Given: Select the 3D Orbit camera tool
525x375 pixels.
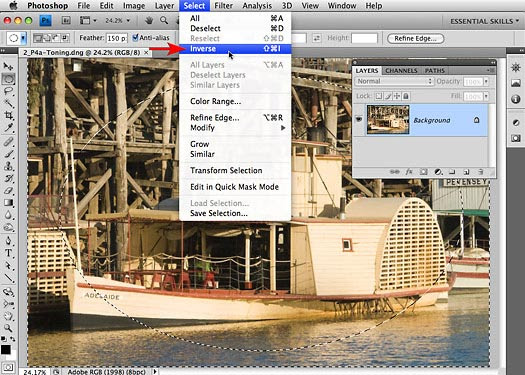Looking at the screenshot, I should pos(8,304).
